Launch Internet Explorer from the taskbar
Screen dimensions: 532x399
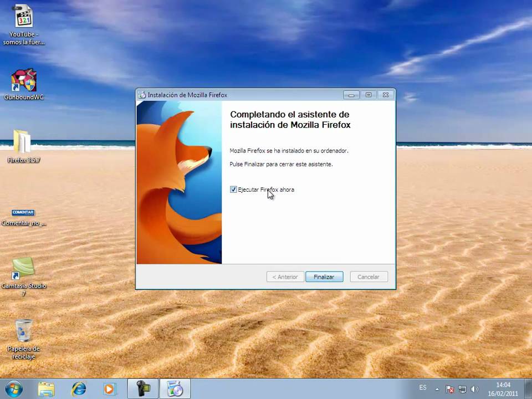tap(78, 389)
